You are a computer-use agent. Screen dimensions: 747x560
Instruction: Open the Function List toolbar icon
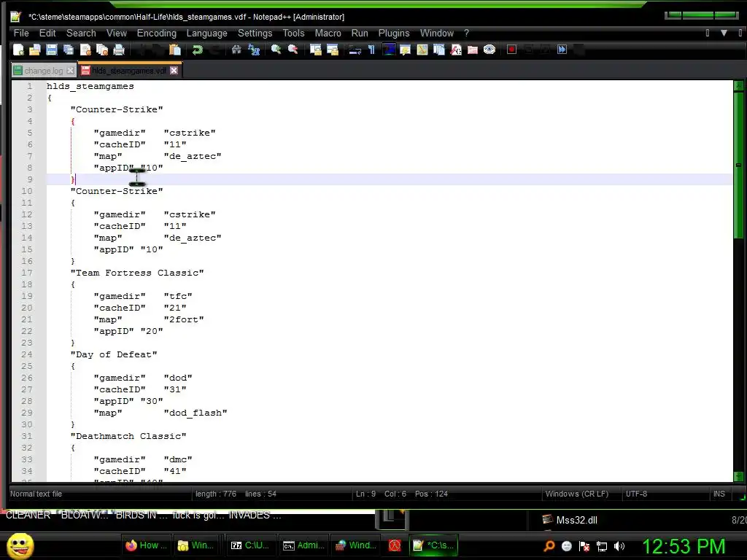456,50
